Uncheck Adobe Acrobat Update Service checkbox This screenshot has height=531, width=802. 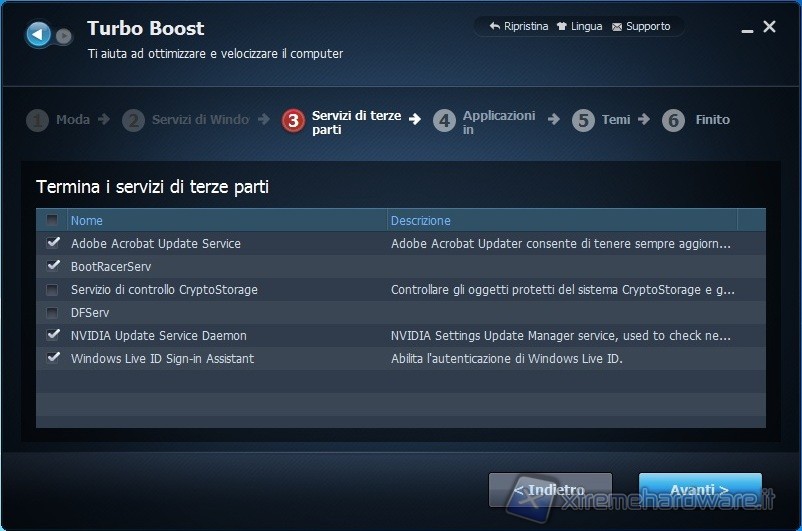(53, 243)
